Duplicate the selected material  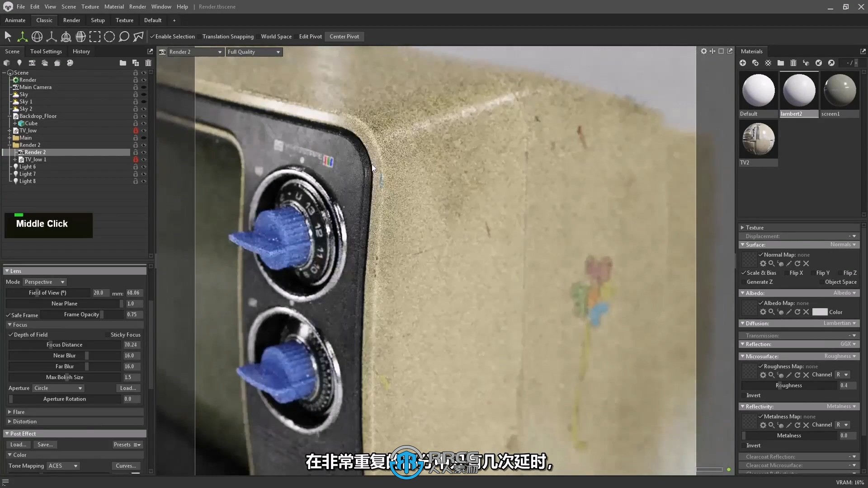pyautogui.click(x=755, y=63)
